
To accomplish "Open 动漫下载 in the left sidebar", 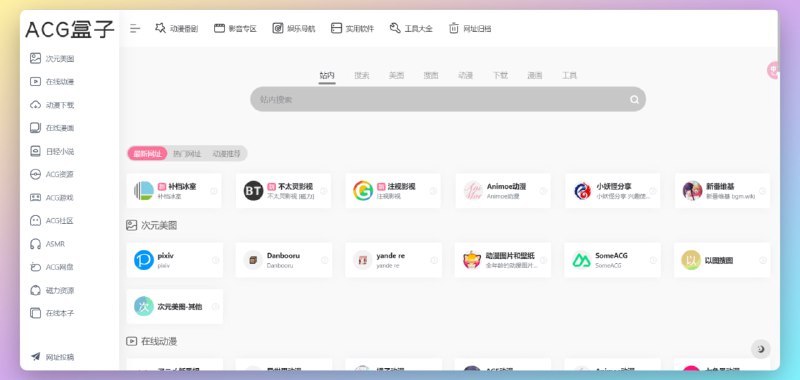I will point(52,105).
